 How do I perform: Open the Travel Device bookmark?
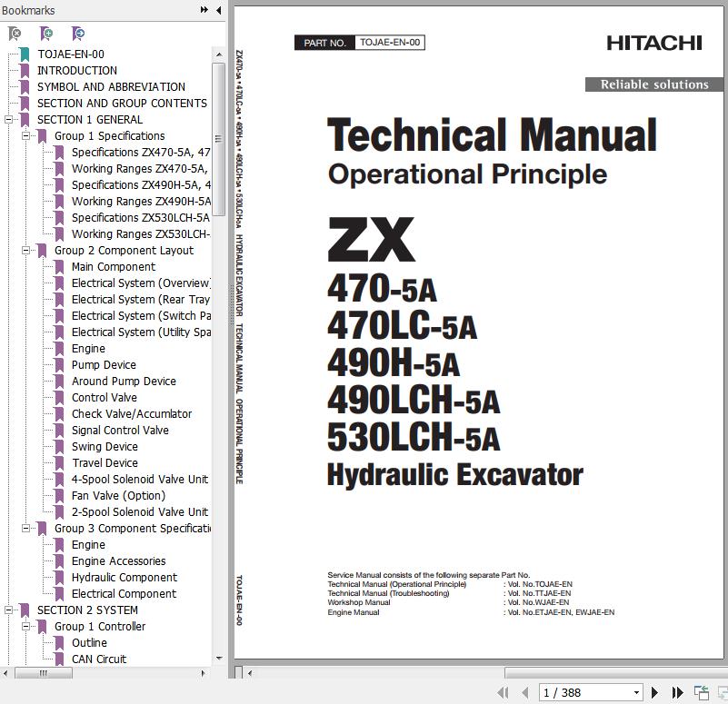(105, 462)
